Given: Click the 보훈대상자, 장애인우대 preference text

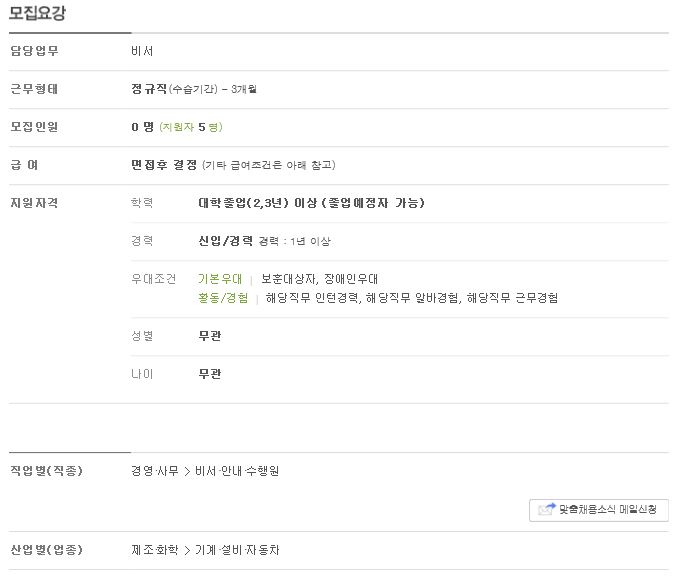Looking at the screenshot, I should point(319,279).
